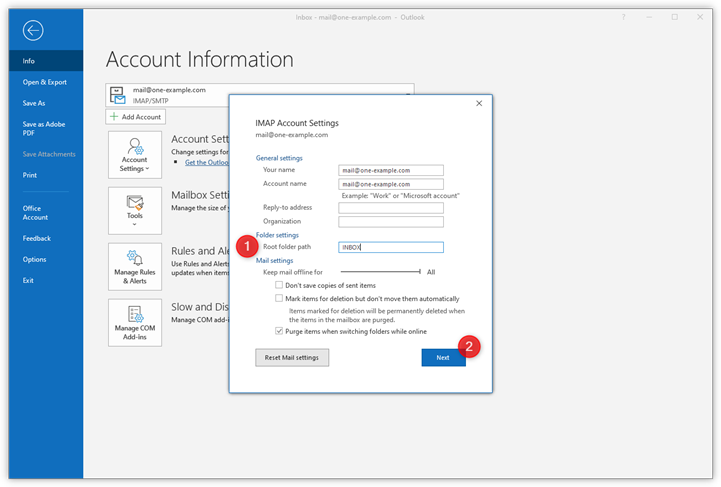
Task: Click the Add Account button
Action: [136, 117]
